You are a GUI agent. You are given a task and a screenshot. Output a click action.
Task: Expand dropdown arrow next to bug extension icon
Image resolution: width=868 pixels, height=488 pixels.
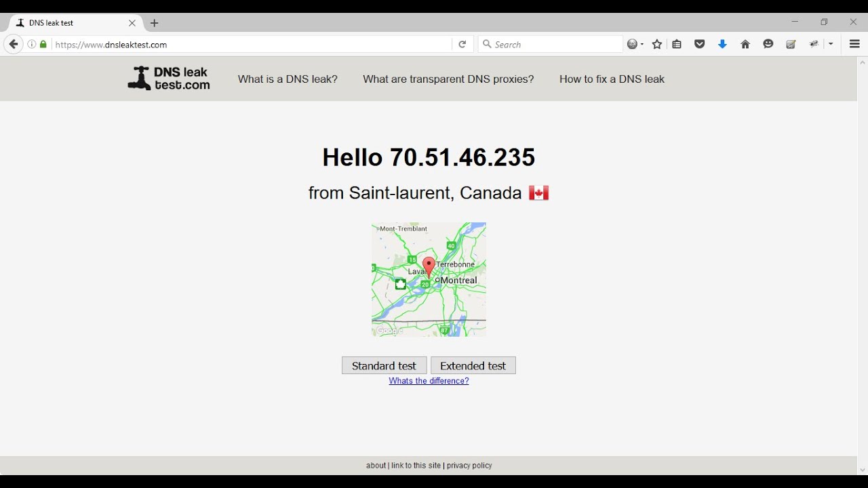click(831, 45)
